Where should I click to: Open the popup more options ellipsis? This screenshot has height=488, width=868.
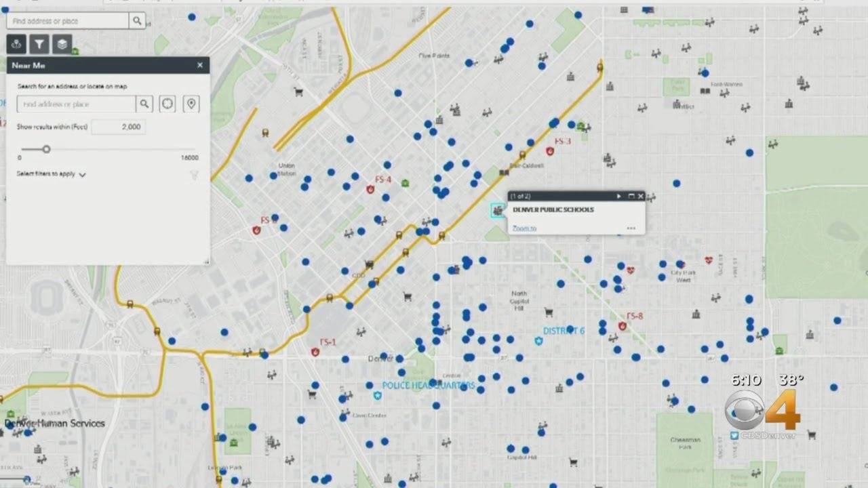631,228
